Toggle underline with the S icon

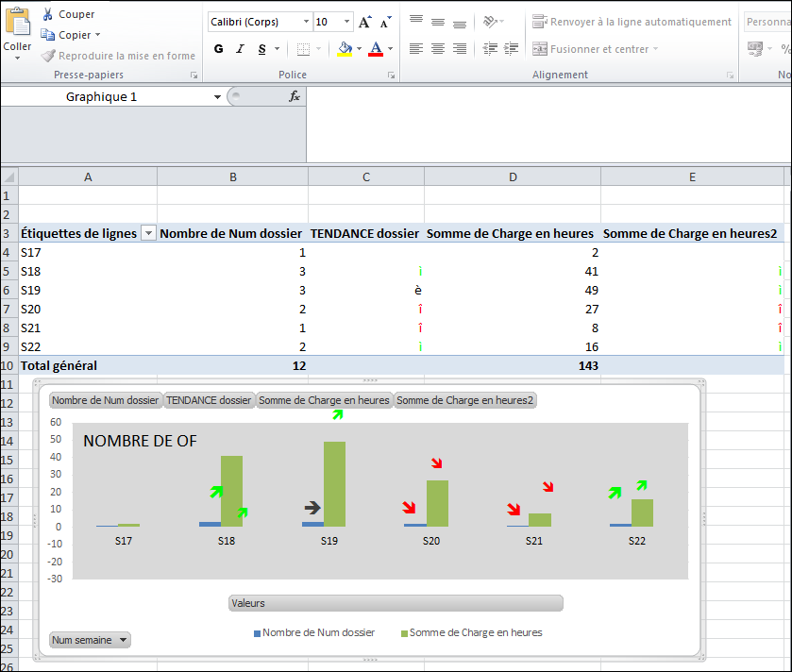click(260, 47)
